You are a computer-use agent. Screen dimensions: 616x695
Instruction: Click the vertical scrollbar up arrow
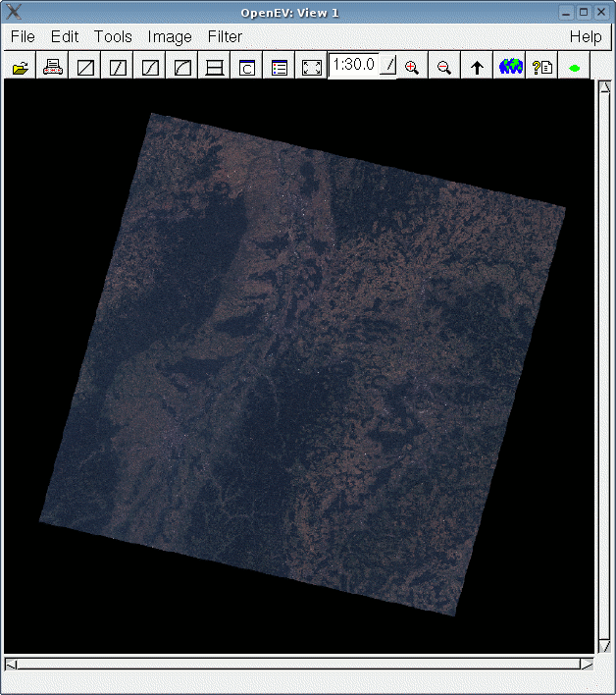(603, 86)
